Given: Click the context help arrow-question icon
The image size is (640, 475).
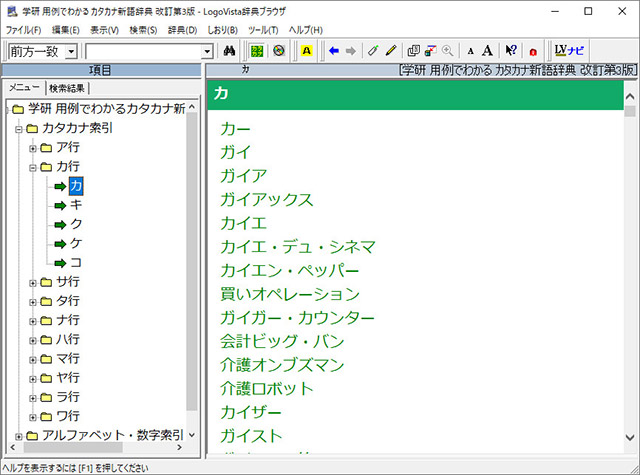Looking at the screenshot, I should [x=511, y=51].
